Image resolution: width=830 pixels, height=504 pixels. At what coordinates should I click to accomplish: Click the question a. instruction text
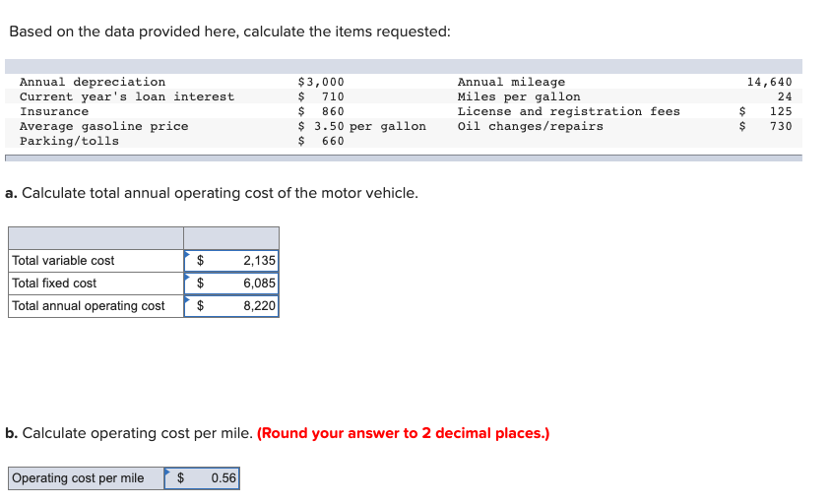[212, 193]
